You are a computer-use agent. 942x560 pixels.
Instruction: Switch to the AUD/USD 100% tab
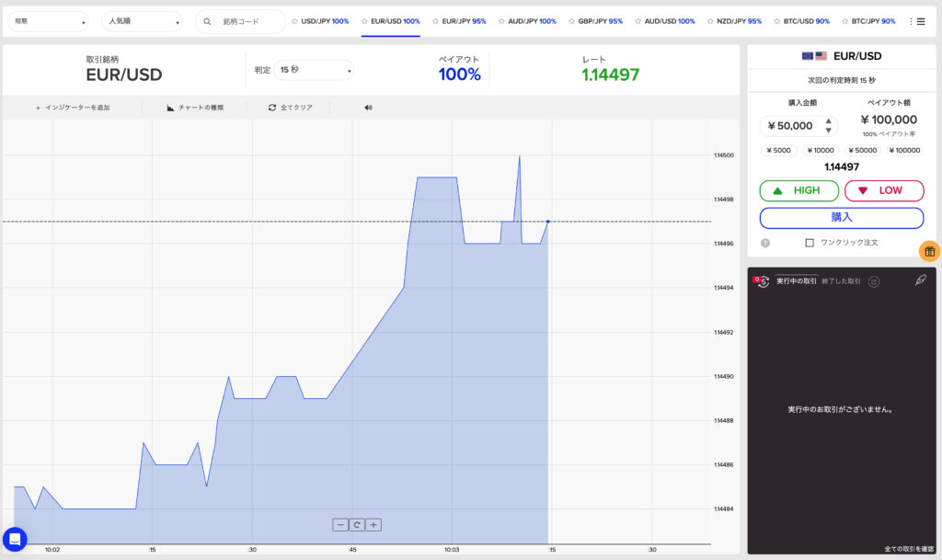tap(670, 21)
